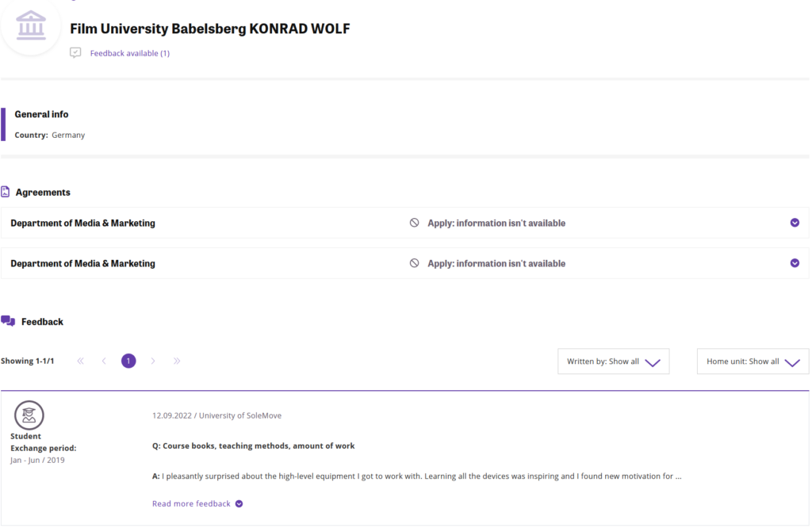Select the question about course books and teaching methods
The image size is (812, 528).
253,446
